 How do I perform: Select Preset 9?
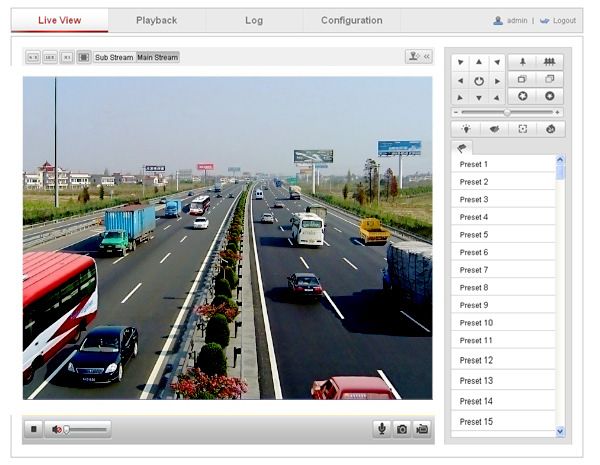tap(503, 305)
